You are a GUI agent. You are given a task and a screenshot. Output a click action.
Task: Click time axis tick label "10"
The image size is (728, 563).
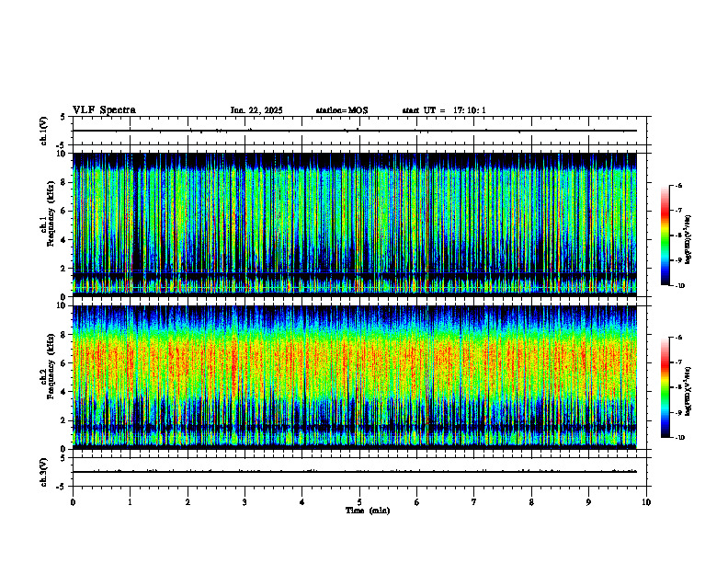646,502
